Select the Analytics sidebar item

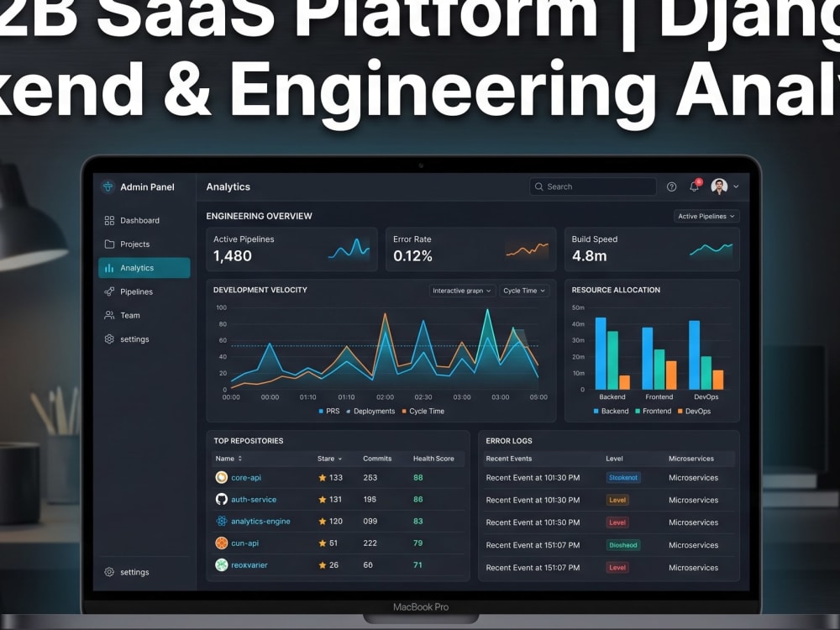click(144, 268)
